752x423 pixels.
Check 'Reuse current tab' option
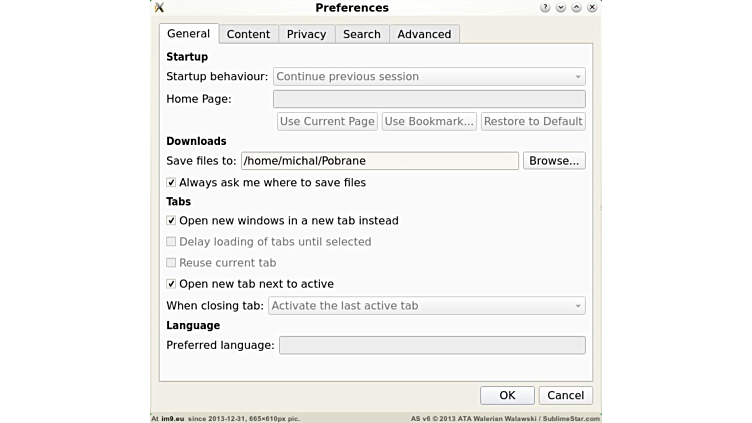pyautogui.click(x=171, y=263)
